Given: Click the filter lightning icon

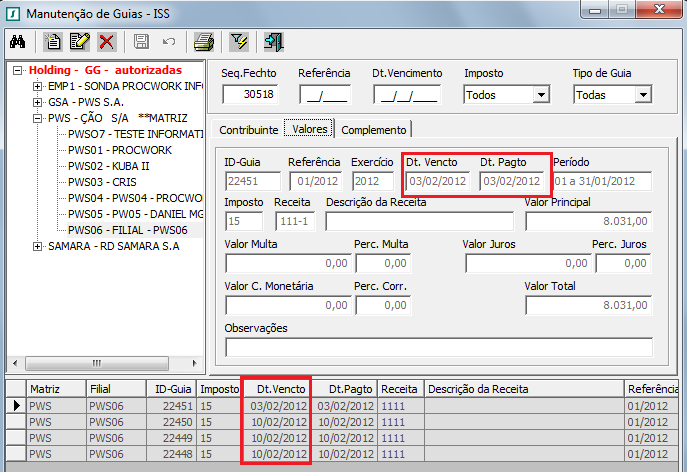Looking at the screenshot, I should [x=239, y=42].
